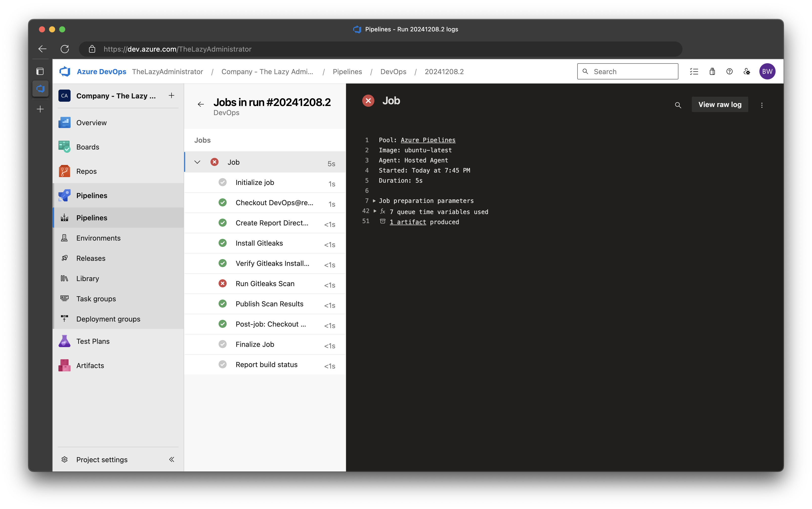Select the Publish Scan Results step

point(265,303)
